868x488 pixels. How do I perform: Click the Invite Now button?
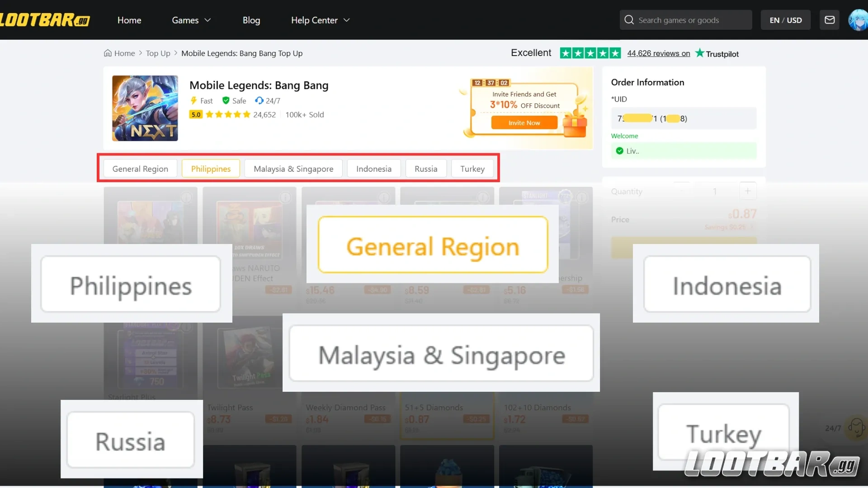tap(524, 122)
